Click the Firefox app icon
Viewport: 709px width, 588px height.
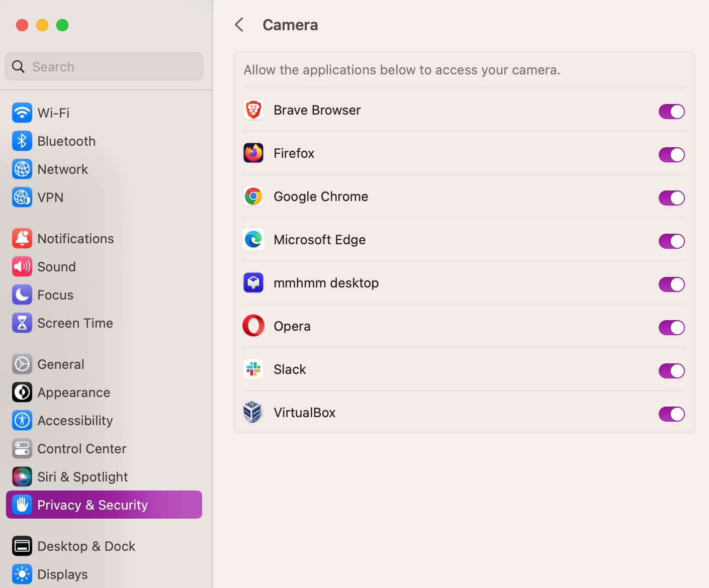point(253,153)
